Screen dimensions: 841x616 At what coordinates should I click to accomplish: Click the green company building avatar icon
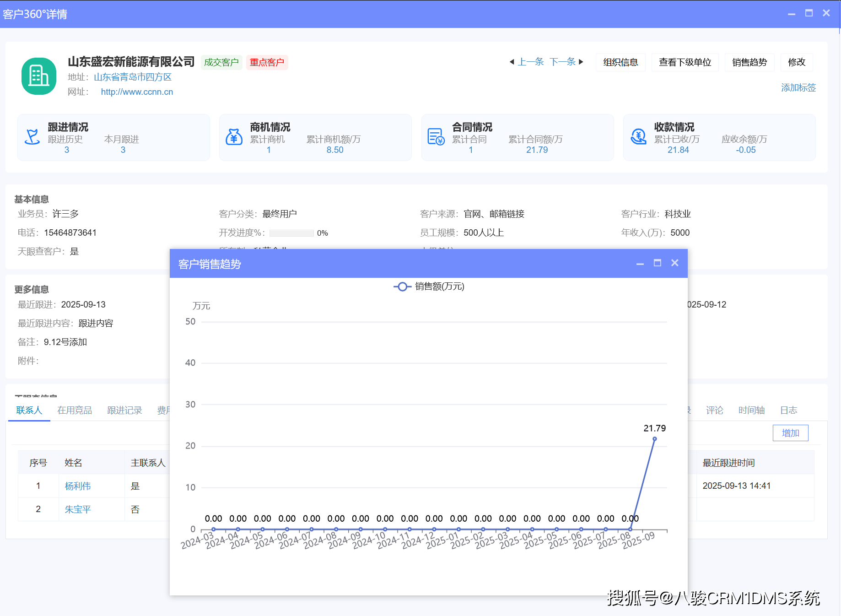tap(39, 76)
